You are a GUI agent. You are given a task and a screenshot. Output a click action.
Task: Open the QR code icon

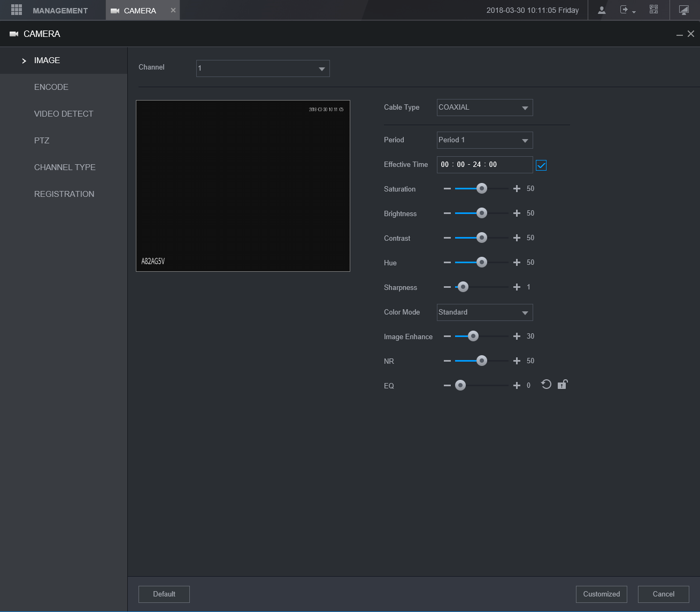(653, 10)
